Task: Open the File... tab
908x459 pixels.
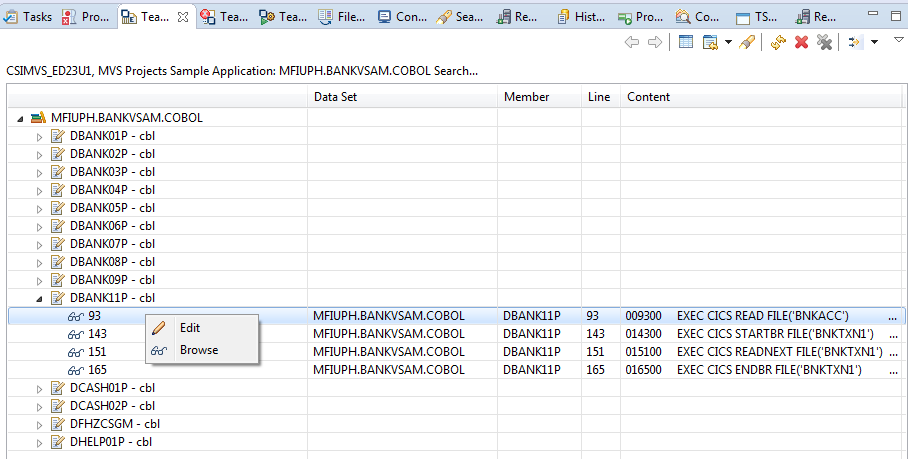Action: pos(342,17)
